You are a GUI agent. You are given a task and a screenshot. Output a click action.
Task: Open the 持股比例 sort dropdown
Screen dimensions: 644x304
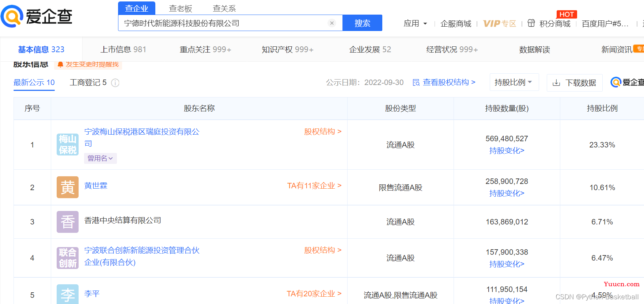click(514, 82)
